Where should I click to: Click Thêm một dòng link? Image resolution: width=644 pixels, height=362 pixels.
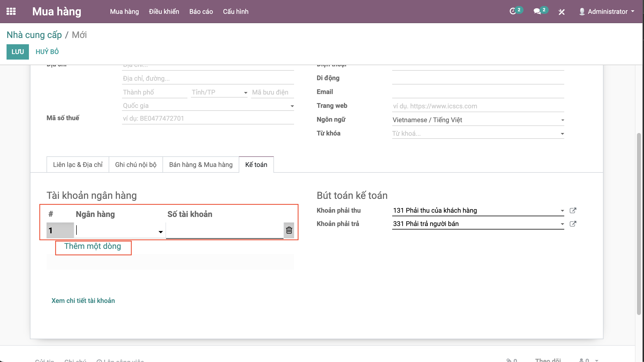pyautogui.click(x=93, y=246)
